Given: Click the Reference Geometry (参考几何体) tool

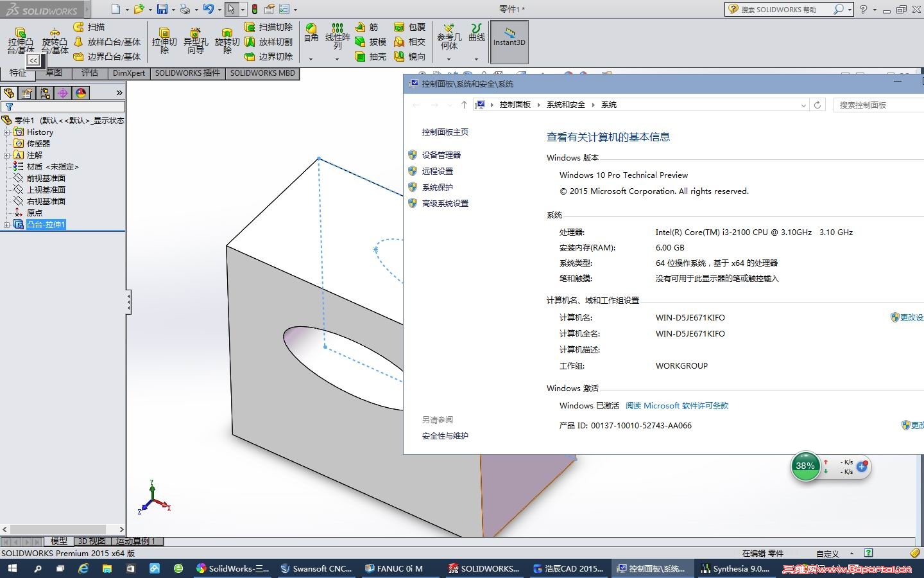Looking at the screenshot, I should point(449,36).
